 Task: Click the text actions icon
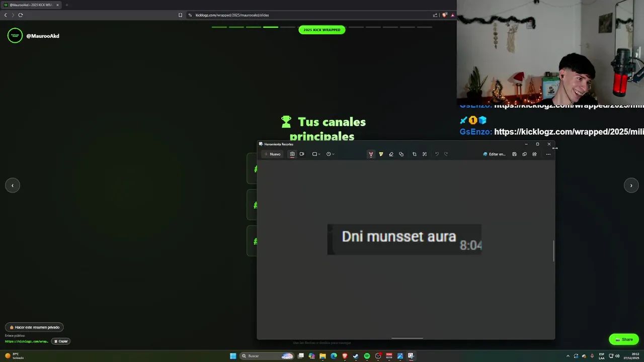coord(425,154)
